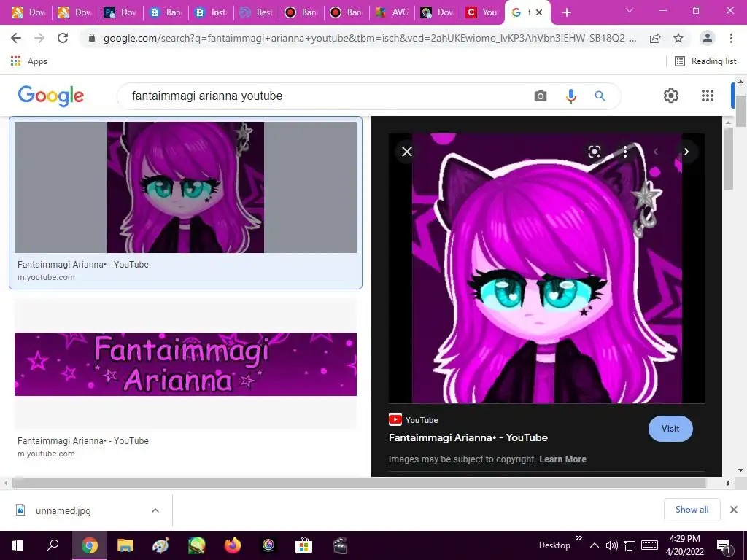Open Google quick settings gear
The height and width of the screenshot is (560, 747).
point(671,96)
